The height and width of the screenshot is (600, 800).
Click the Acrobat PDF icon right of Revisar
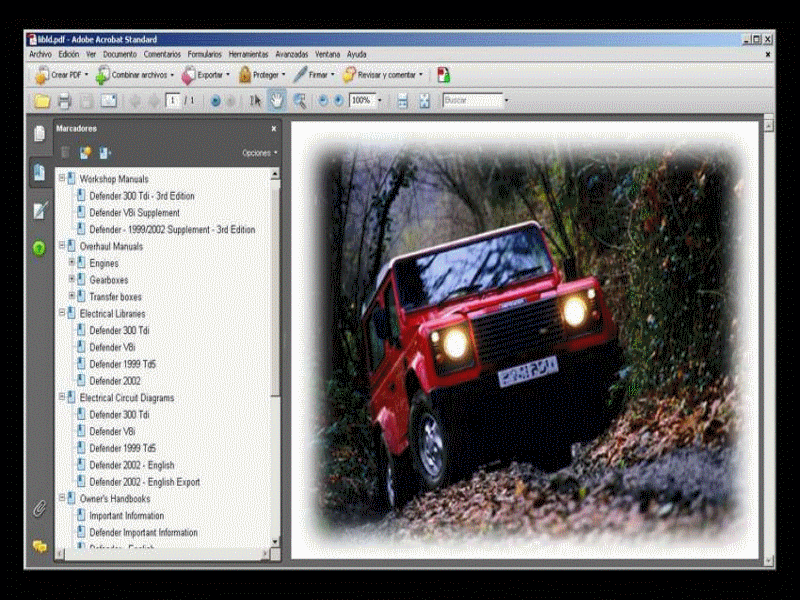click(x=443, y=74)
